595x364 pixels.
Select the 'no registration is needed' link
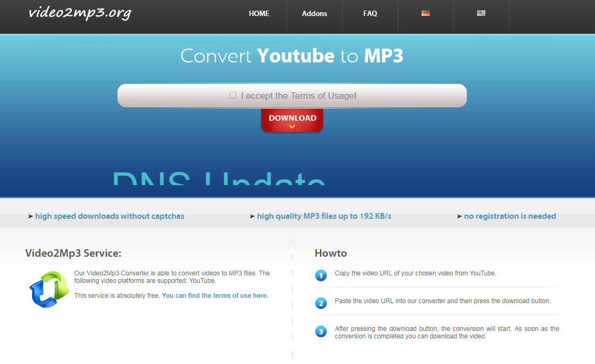(510, 216)
